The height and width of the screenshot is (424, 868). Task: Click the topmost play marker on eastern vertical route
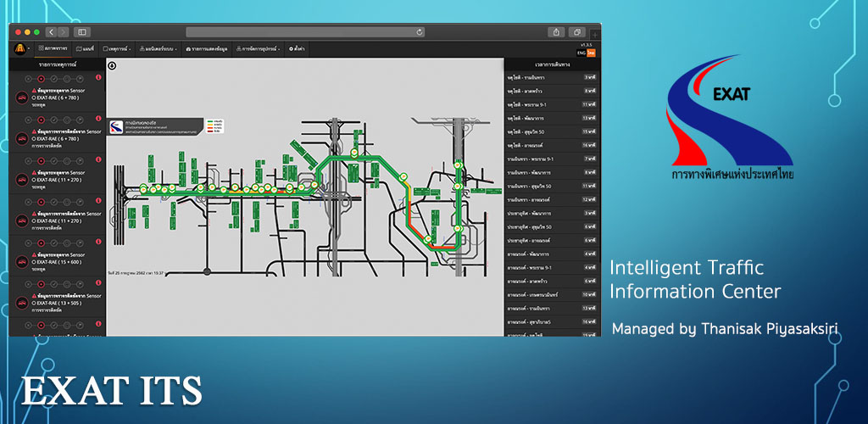tap(459, 165)
